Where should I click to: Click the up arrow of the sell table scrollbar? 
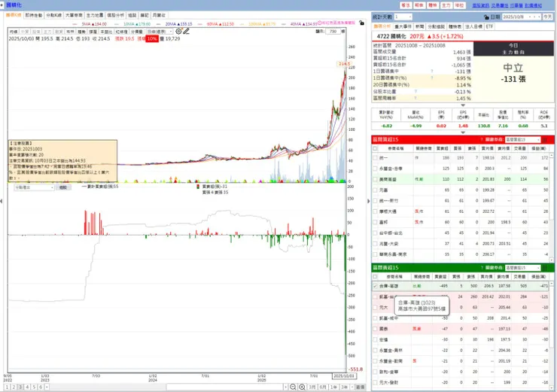pyautogui.click(x=551, y=284)
